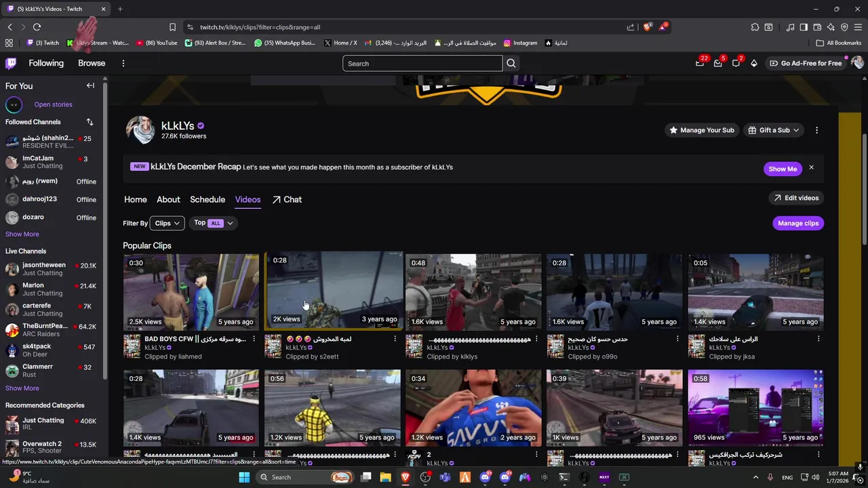Image resolution: width=868 pixels, height=488 pixels.
Task: Click the Windows taskbar search box
Action: (x=305, y=477)
